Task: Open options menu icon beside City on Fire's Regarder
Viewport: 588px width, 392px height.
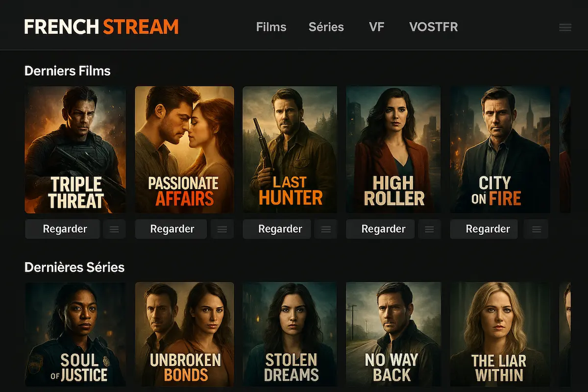Action: tap(537, 229)
